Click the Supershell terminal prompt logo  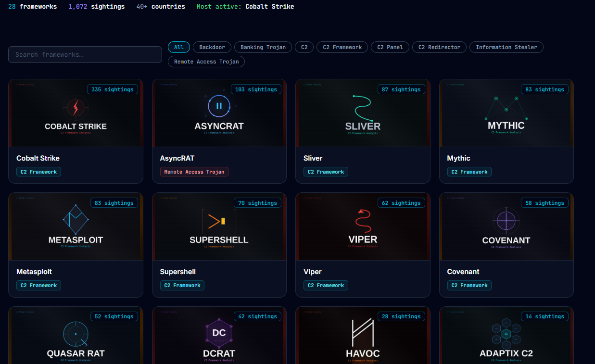(219, 221)
